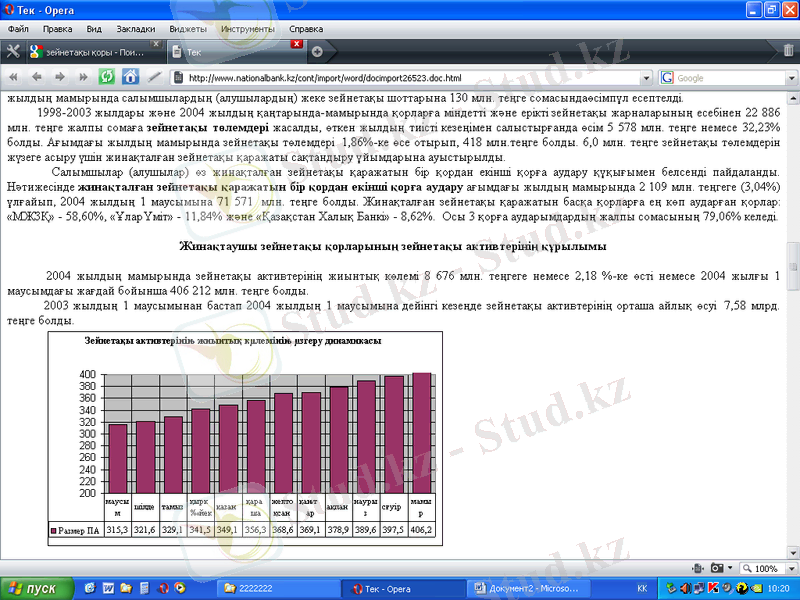Go to the Home page icon

130,77
